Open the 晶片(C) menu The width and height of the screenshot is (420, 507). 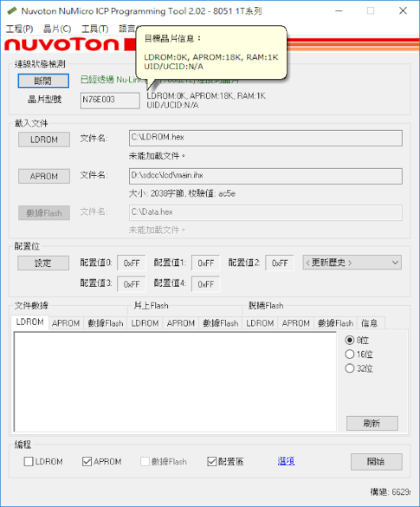tap(57, 29)
